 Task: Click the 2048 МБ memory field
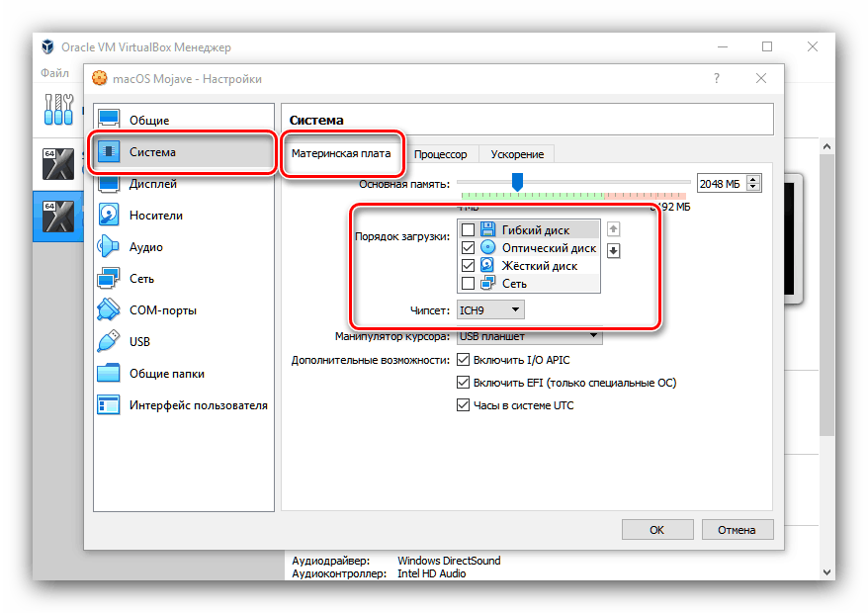click(722, 183)
